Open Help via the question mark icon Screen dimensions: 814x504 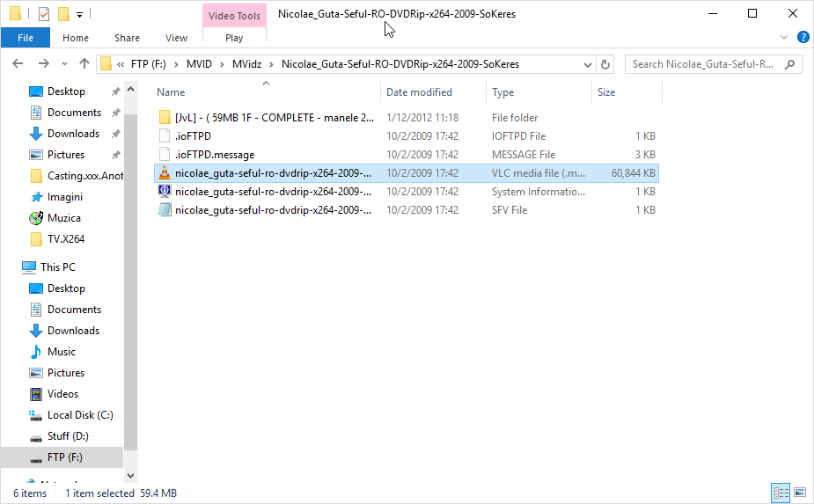click(803, 37)
